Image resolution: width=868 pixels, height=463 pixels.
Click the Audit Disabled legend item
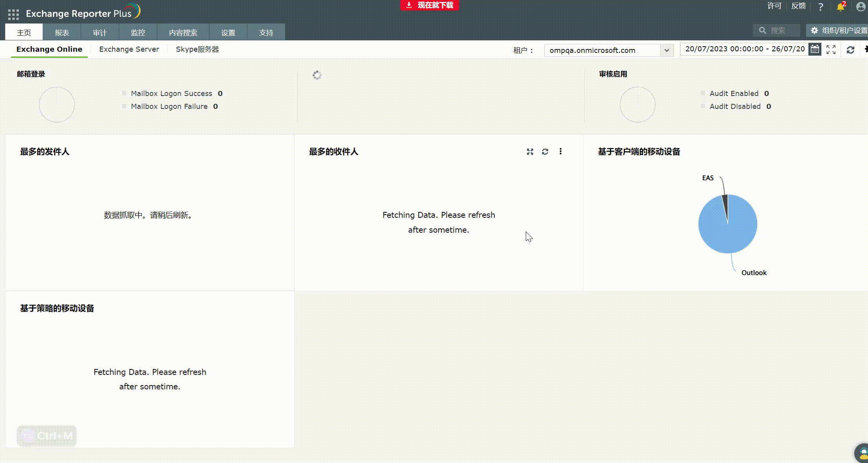click(x=736, y=106)
